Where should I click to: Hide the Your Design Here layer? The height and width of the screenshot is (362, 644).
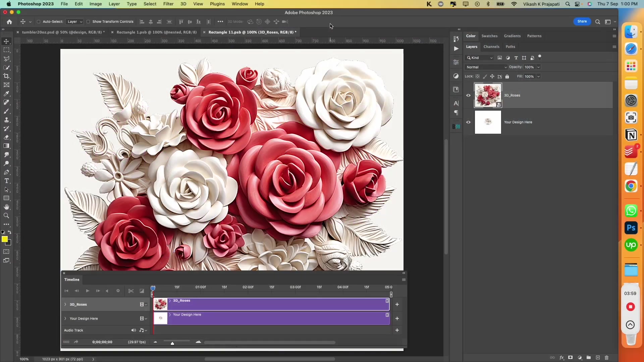click(469, 122)
